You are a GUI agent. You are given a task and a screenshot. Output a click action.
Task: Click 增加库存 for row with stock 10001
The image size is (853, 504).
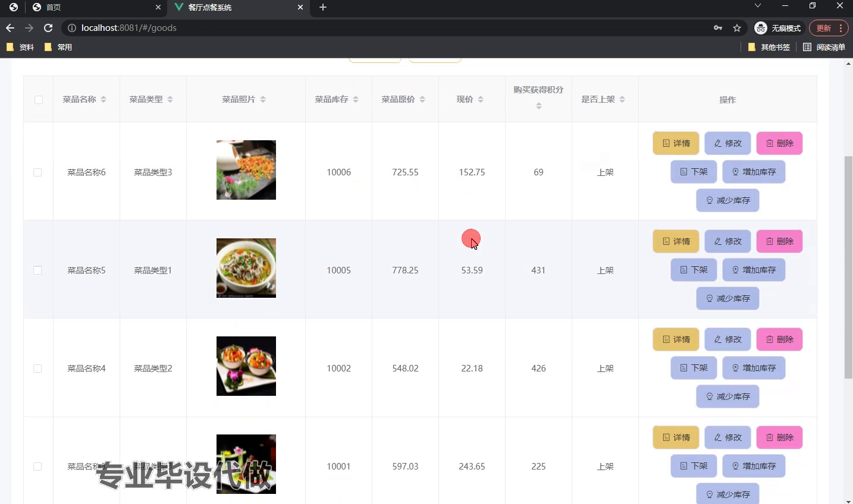[x=754, y=466]
